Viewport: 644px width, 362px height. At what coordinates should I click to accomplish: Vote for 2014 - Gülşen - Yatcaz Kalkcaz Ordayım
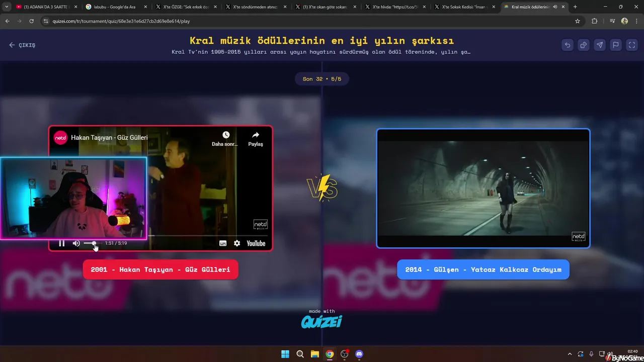coord(483,269)
